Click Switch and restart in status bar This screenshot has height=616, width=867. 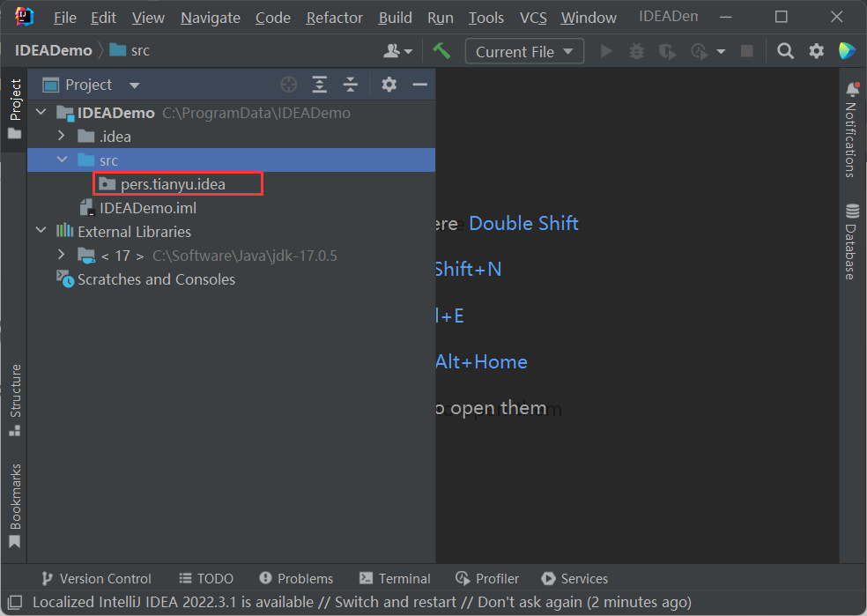point(395,602)
